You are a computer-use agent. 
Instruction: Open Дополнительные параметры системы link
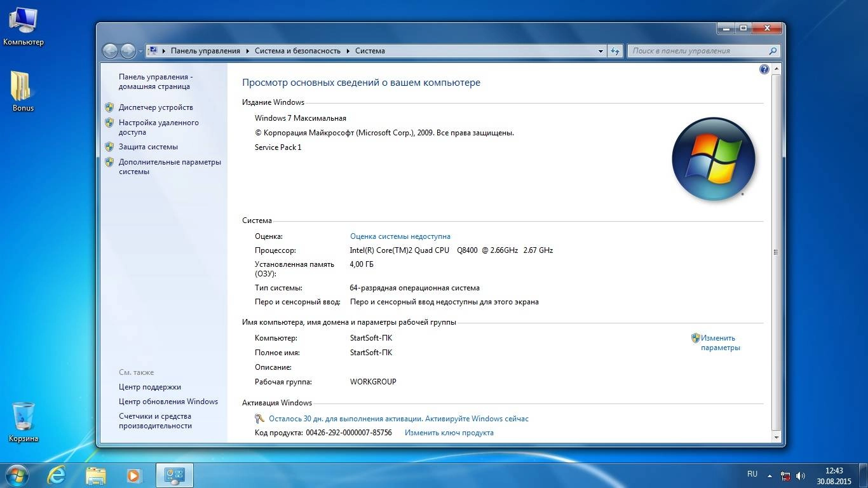[x=170, y=166]
